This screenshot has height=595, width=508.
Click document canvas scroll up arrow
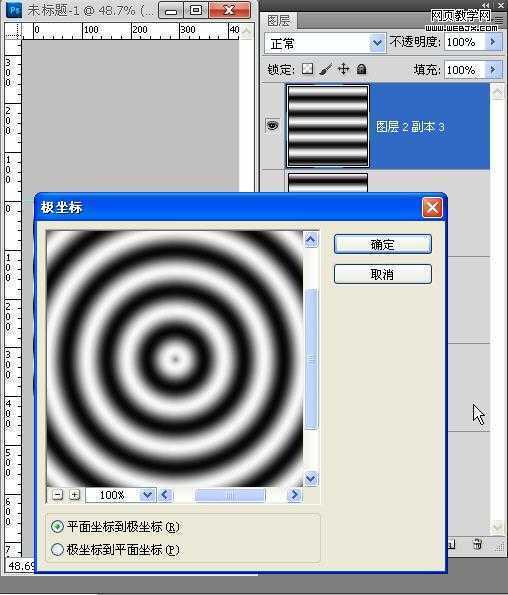coord(247,31)
